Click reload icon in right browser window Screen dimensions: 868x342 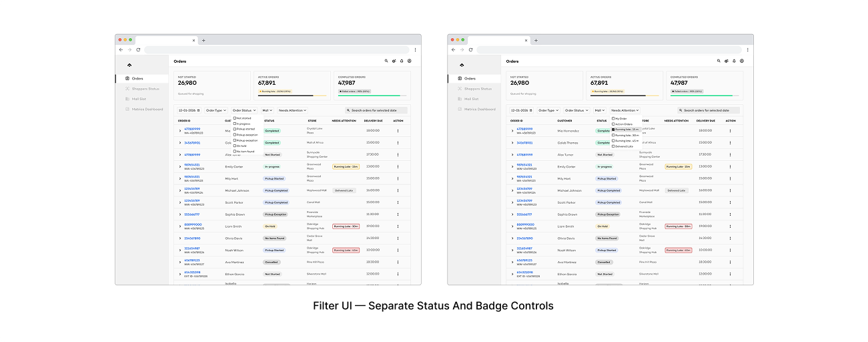tap(470, 49)
